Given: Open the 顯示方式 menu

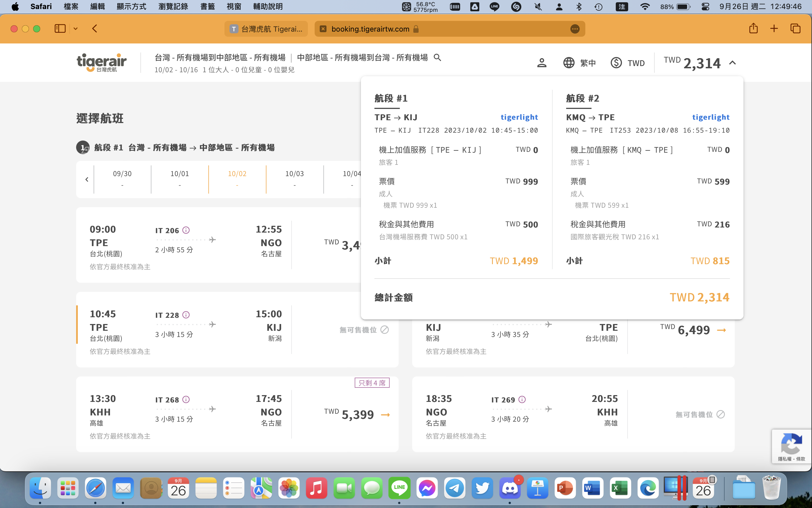Looking at the screenshot, I should coord(131,6).
